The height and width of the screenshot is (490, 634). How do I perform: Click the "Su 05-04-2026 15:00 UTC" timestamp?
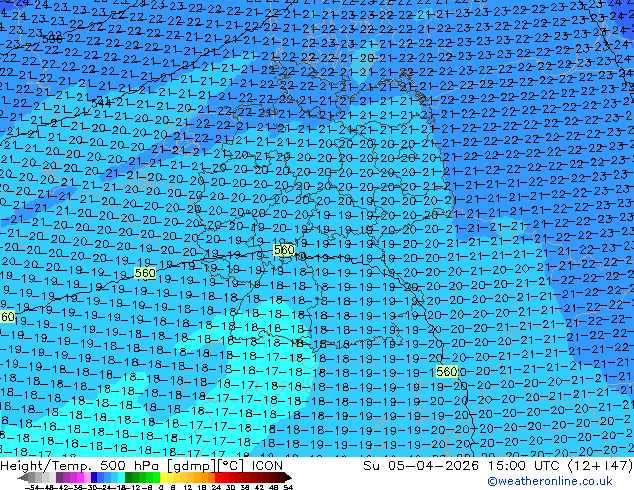[x=463, y=466]
